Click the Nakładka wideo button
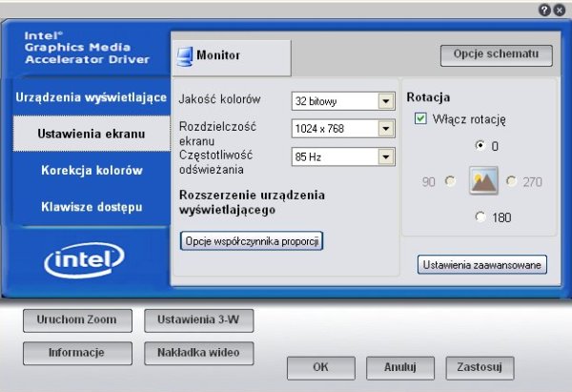572x392 pixels. [x=199, y=353]
